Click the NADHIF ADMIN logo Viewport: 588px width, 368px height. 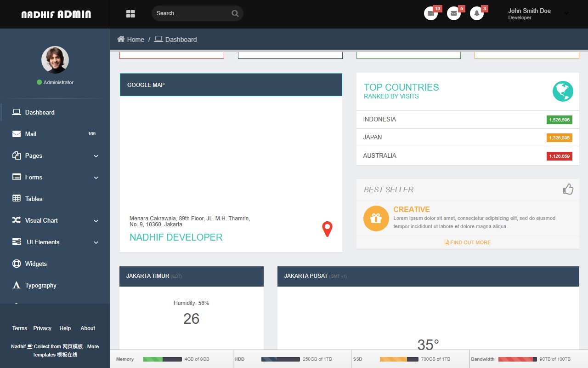tap(56, 14)
